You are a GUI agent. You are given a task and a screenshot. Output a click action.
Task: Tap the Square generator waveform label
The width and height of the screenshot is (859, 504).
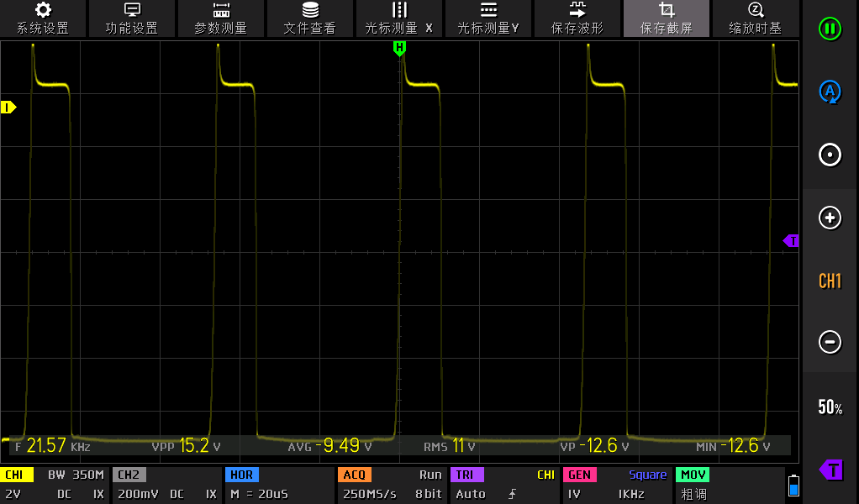click(x=647, y=475)
